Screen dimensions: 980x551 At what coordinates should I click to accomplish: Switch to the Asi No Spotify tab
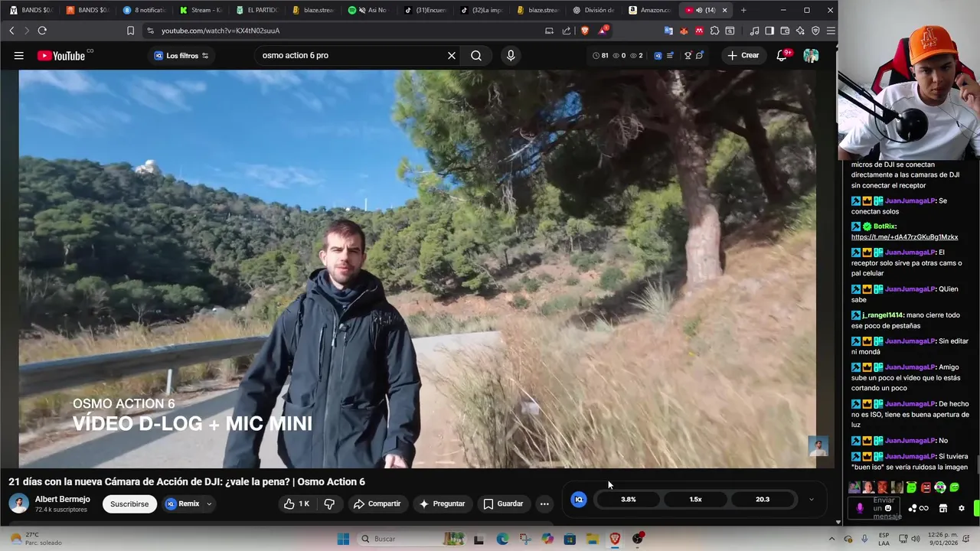(x=369, y=10)
